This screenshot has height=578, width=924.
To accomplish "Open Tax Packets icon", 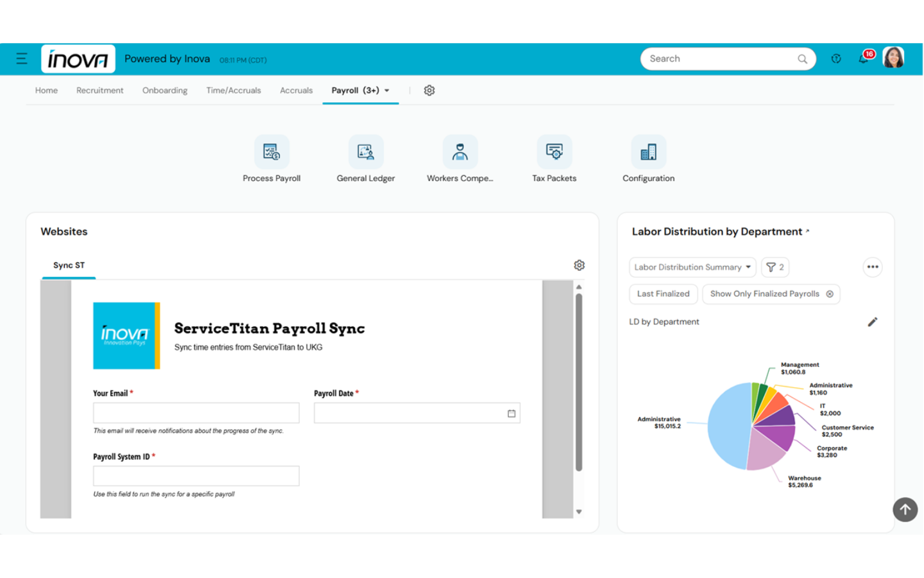I will 554,152.
